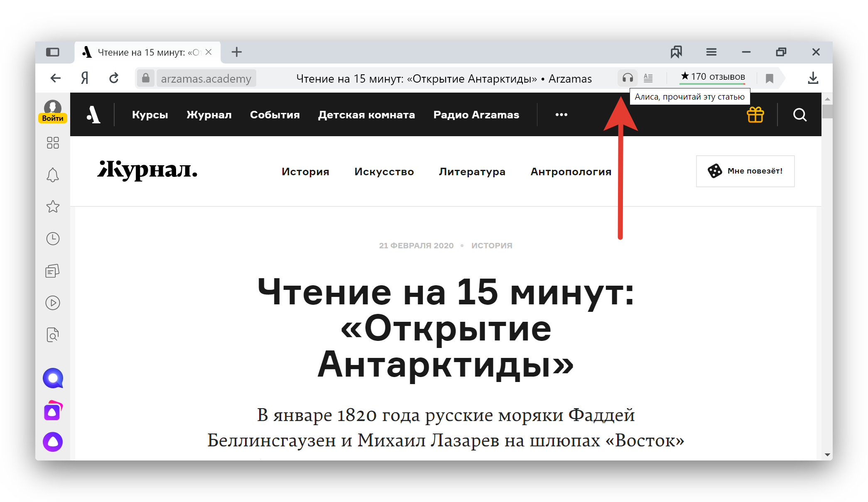Open the Радио Arzamas menu item
Screen dimensions: 868x502
(476, 115)
